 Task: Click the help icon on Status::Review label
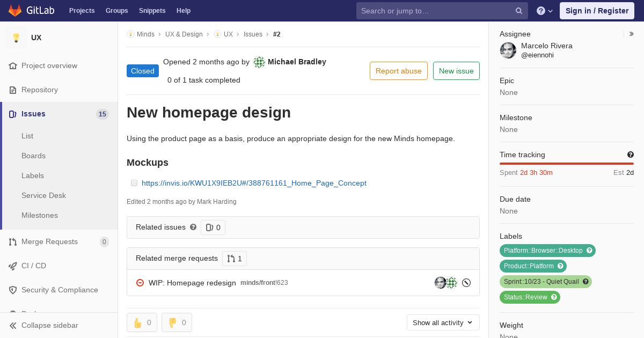[554, 297]
